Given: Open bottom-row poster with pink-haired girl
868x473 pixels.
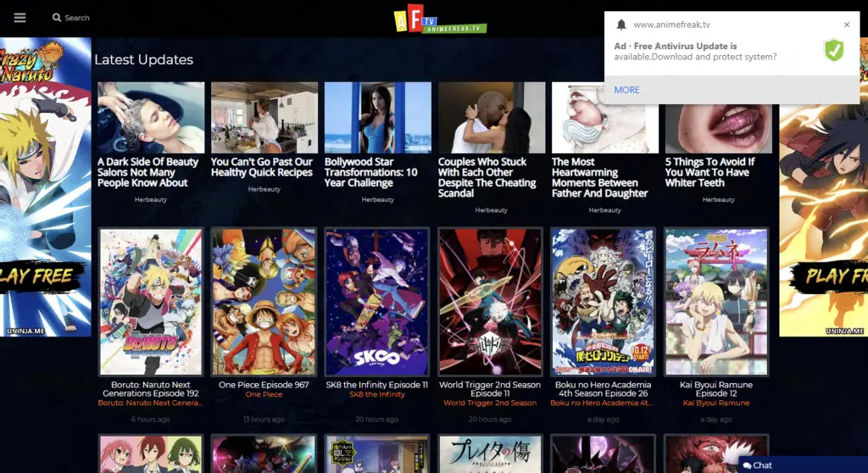Looking at the screenshot, I should coord(151,454).
